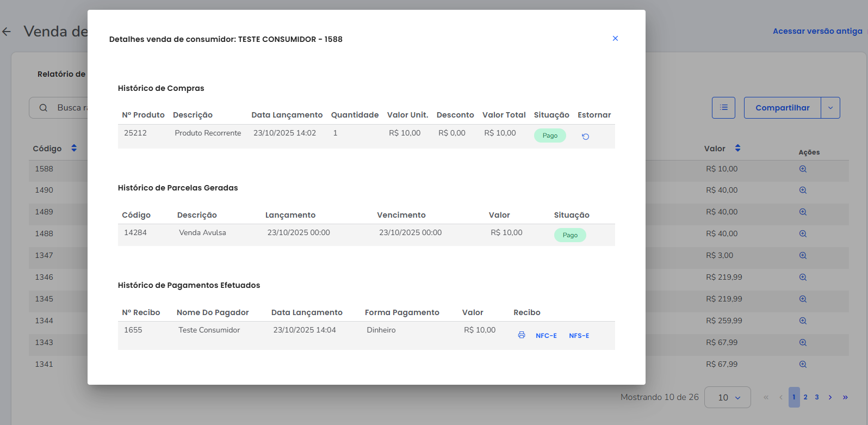This screenshot has height=425, width=868.
Task: View details of the R$ 3,00 sale
Action: [803, 256]
